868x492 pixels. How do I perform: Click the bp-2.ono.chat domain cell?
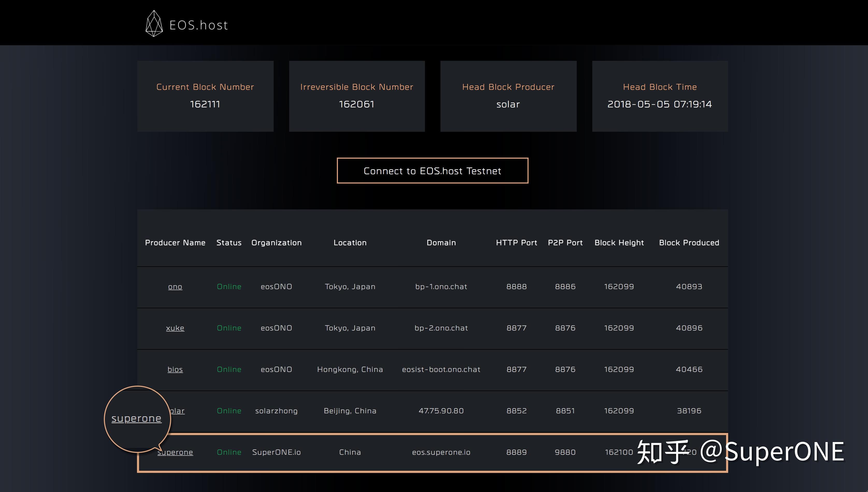point(441,328)
